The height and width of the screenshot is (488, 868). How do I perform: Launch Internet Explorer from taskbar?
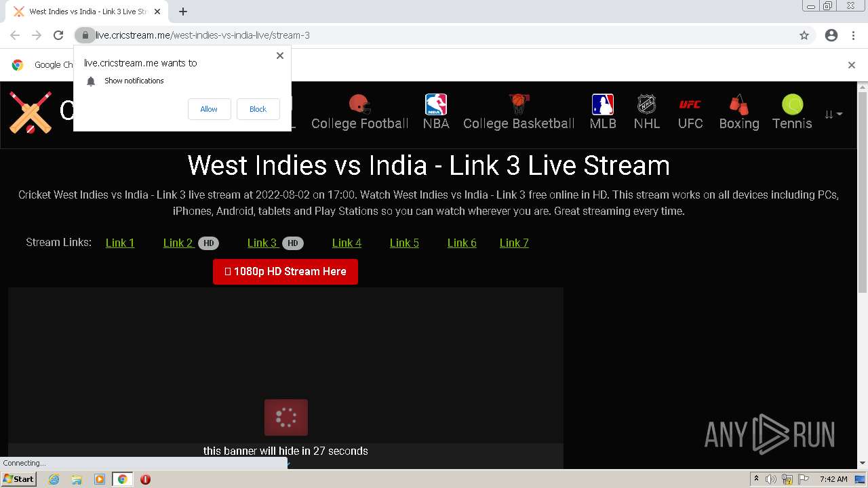(54, 479)
